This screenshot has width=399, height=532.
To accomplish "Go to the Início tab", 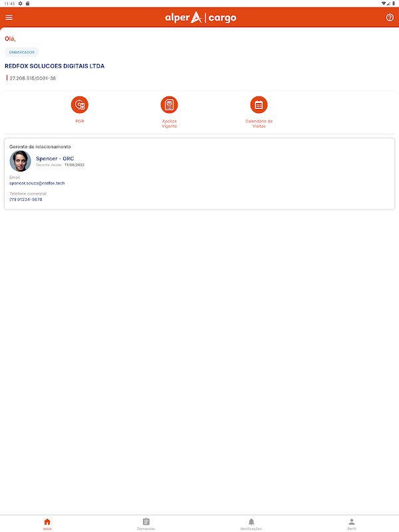I will click(x=47, y=524).
